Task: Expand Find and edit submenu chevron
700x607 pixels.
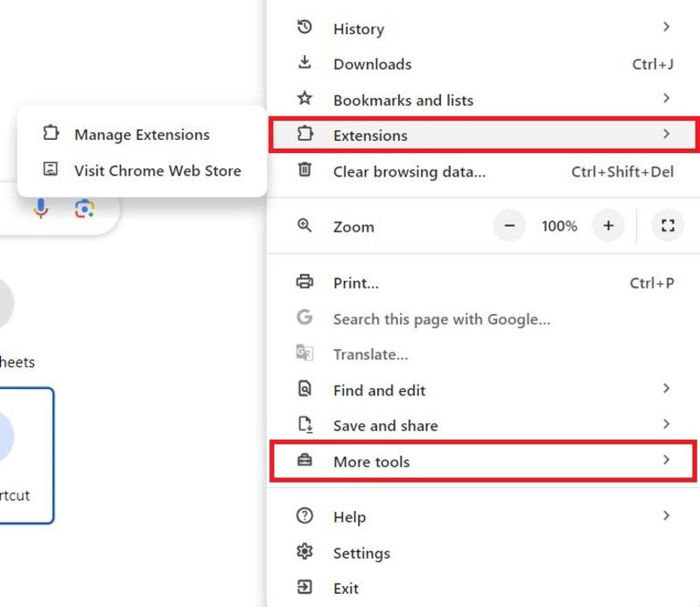Action: click(x=666, y=388)
